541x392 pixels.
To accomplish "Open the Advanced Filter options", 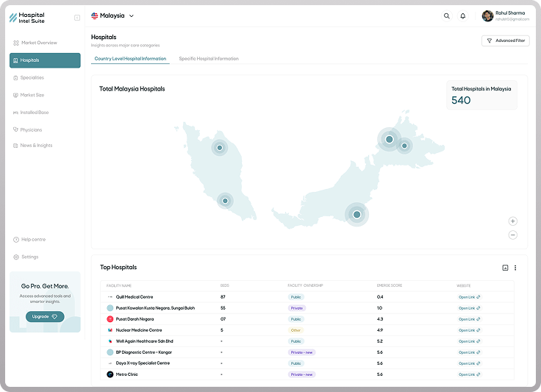I will [505, 41].
